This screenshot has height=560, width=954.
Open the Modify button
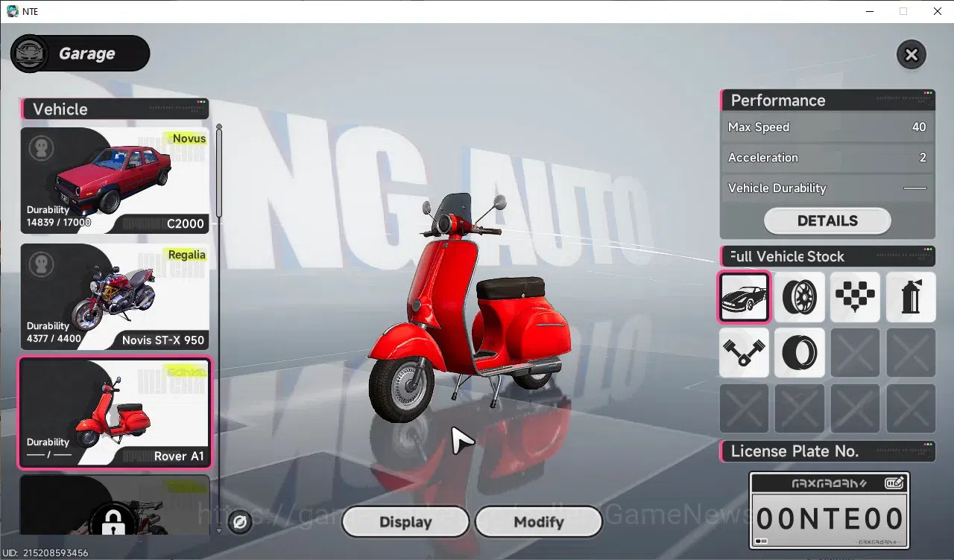(x=538, y=522)
